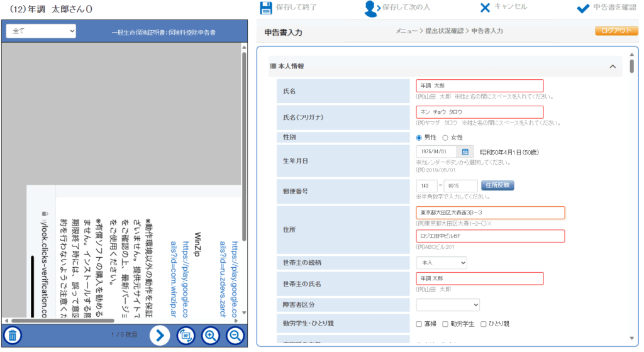Check the 勤労学生 checkbox
The width and height of the screenshot is (644, 352).
pos(445,324)
